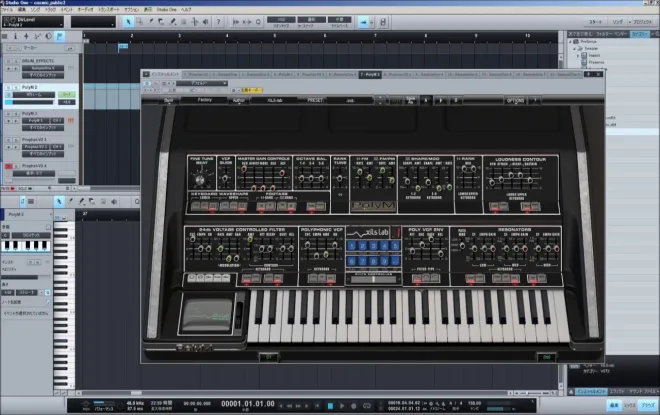This screenshot has height=415, width=660.
Task: Open the Author selector in PolyM header
Action: coord(239,100)
